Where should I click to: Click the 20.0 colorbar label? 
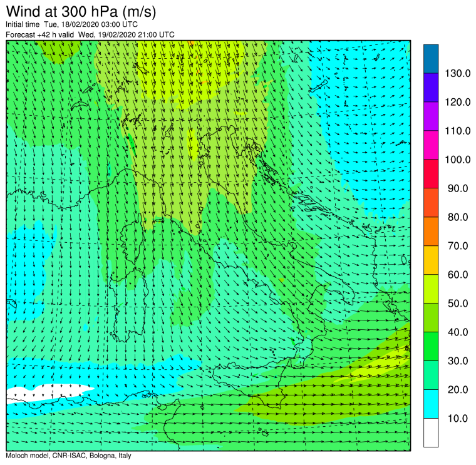[458, 389]
